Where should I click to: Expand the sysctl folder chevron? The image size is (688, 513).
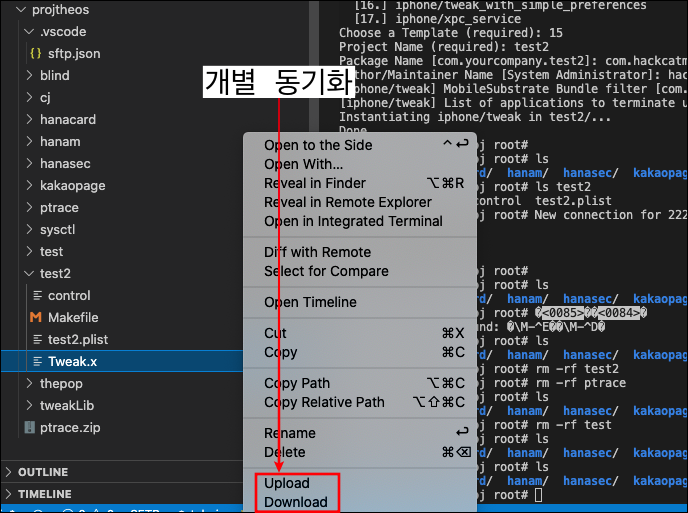pyautogui.click(x=29, y=229)
